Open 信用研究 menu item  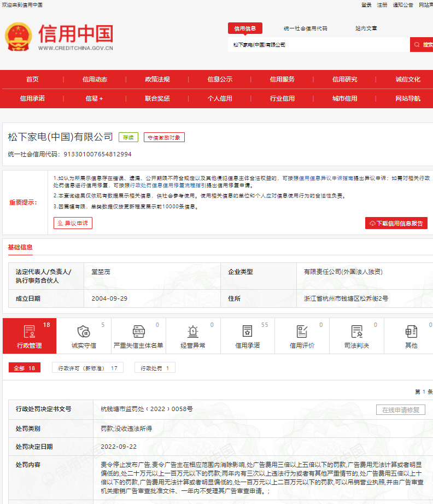(344, 79)
